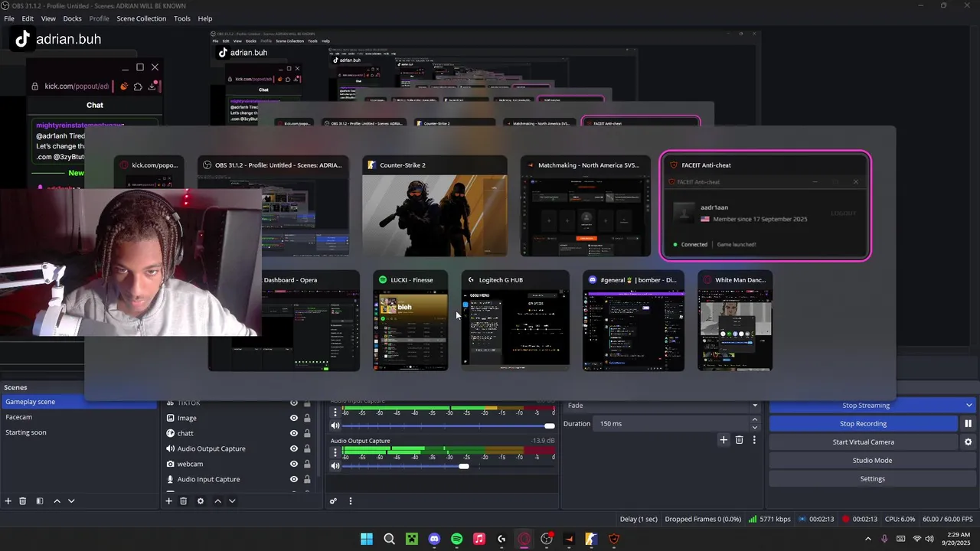
Task: Open advanced audio properties gears icon
Action: coord(334,501)
